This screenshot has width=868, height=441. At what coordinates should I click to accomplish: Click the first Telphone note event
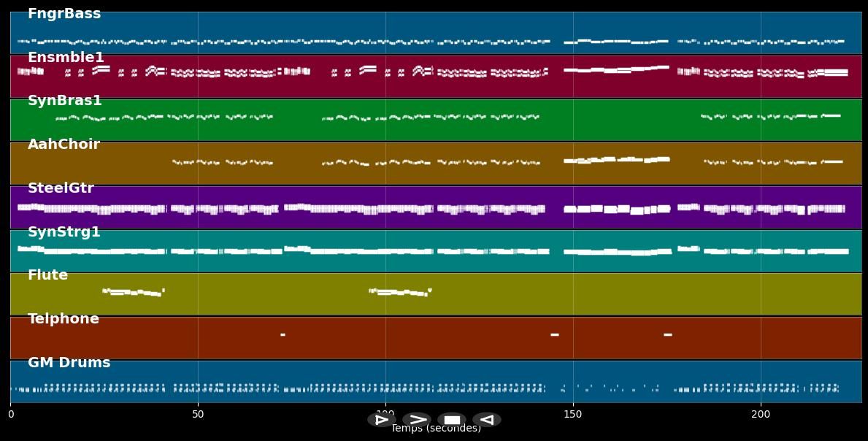click(283, 334)
